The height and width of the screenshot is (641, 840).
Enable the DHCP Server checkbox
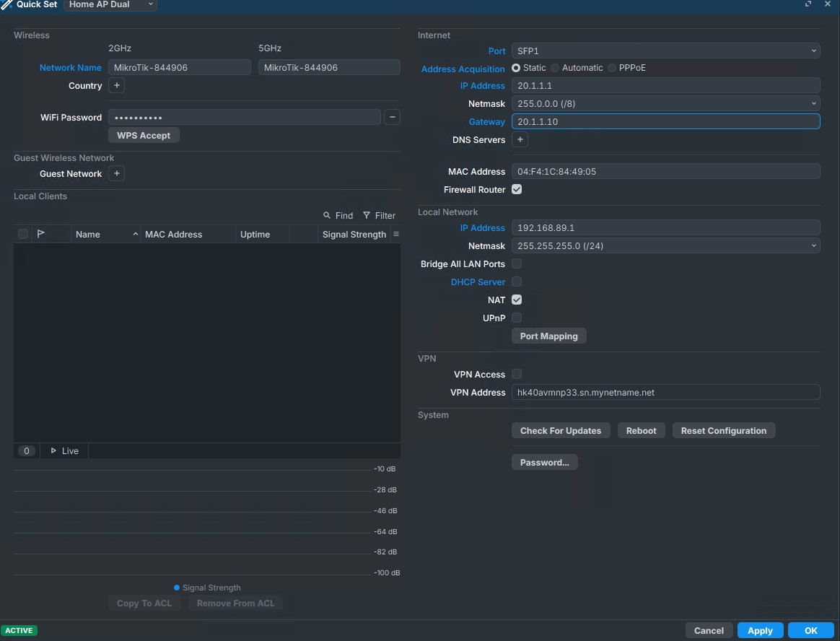517,282
